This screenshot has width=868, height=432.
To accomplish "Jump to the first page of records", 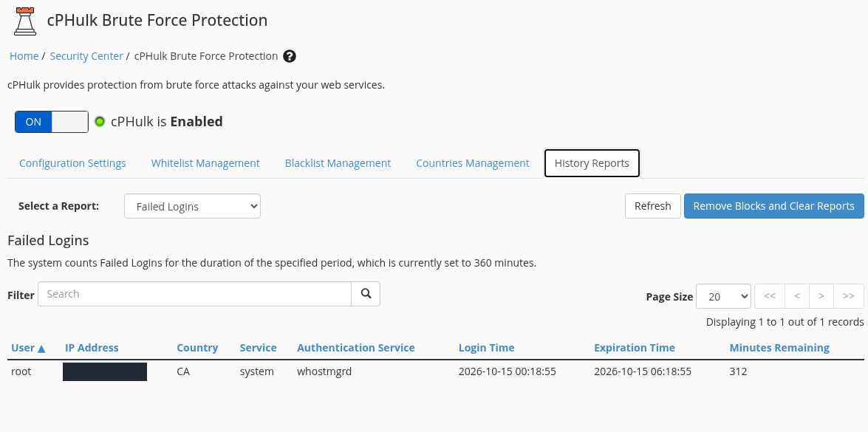I will pyautogui.click(x=770, y=296).
